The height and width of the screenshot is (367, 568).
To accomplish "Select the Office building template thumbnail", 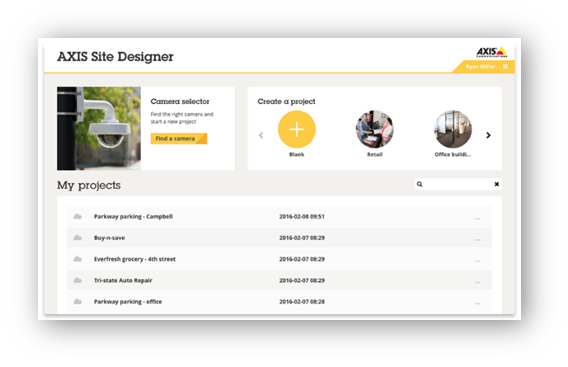I will [x=453, y=129].
